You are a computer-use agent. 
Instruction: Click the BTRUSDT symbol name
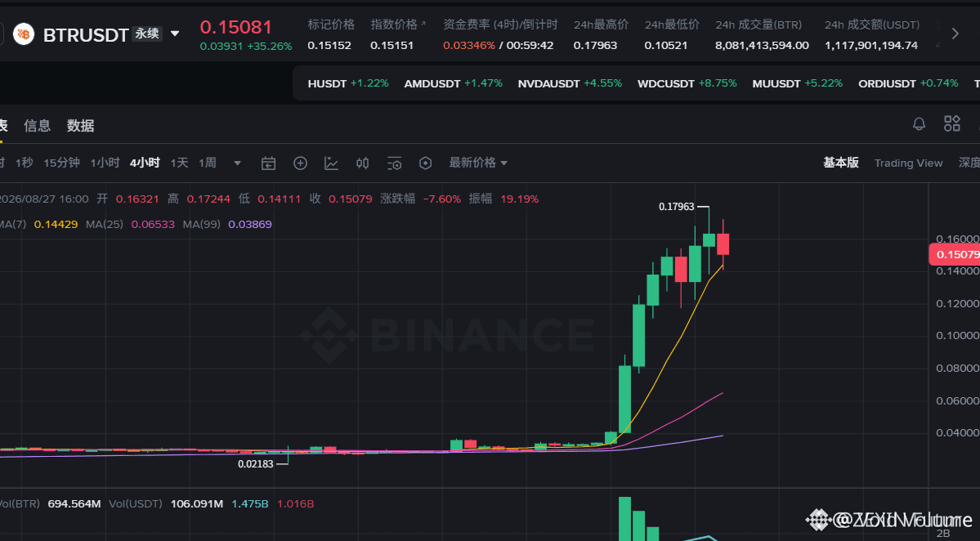pos(86,35)
